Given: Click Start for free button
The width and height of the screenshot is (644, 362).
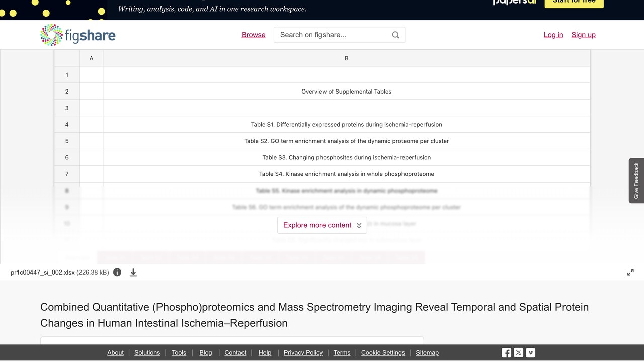Looking at the screenshot, I should 574,3.
